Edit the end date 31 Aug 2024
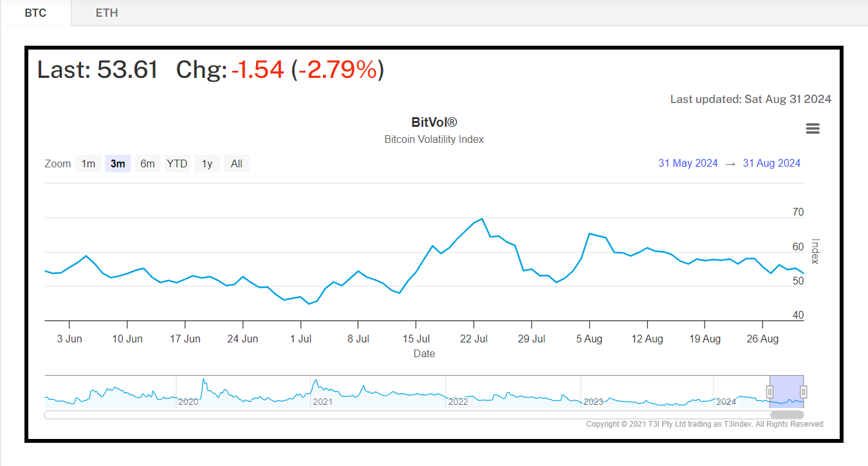 [x=771, y=163]
